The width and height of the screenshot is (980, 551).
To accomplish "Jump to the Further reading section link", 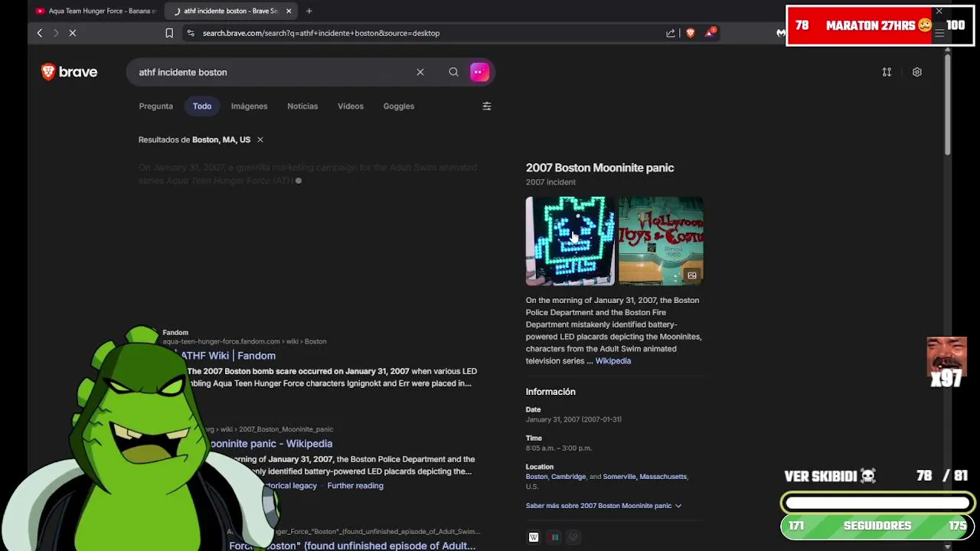I will pyautogui.click(x=355, y=486).
